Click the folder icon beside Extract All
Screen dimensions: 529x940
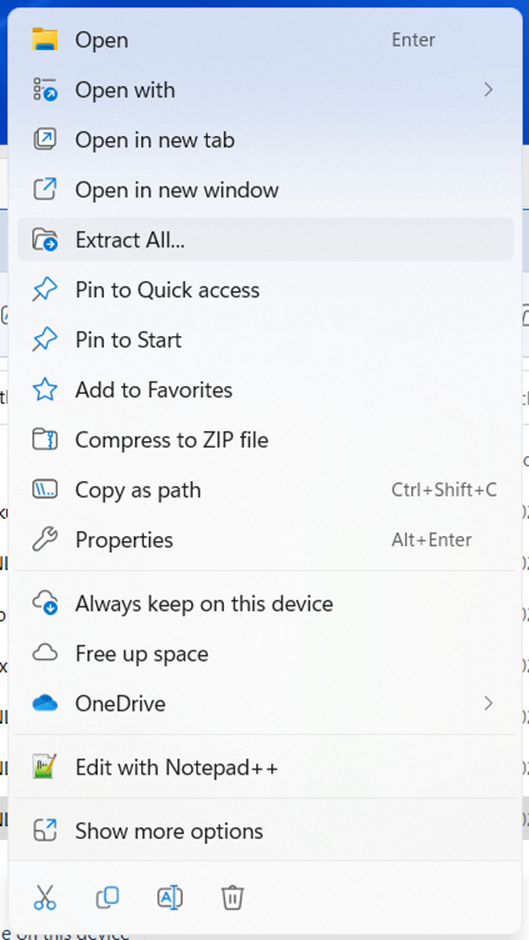pyautogui.click(x=44, y=239)
